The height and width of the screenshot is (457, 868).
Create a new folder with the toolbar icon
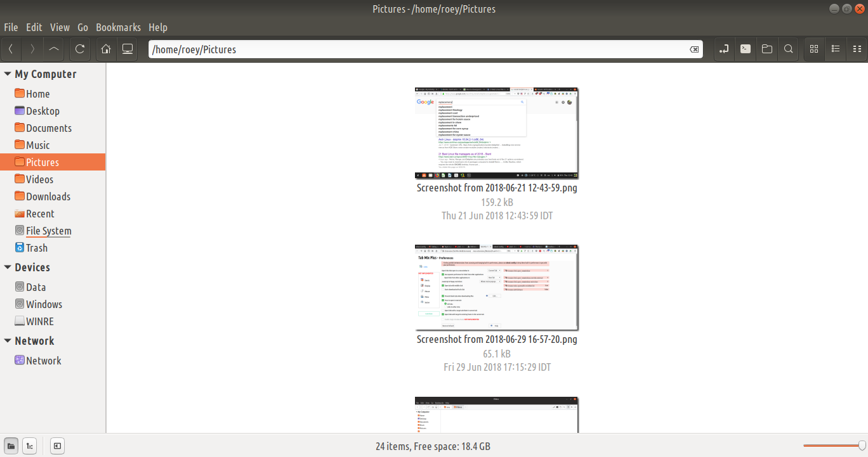(x=767, y=49)
